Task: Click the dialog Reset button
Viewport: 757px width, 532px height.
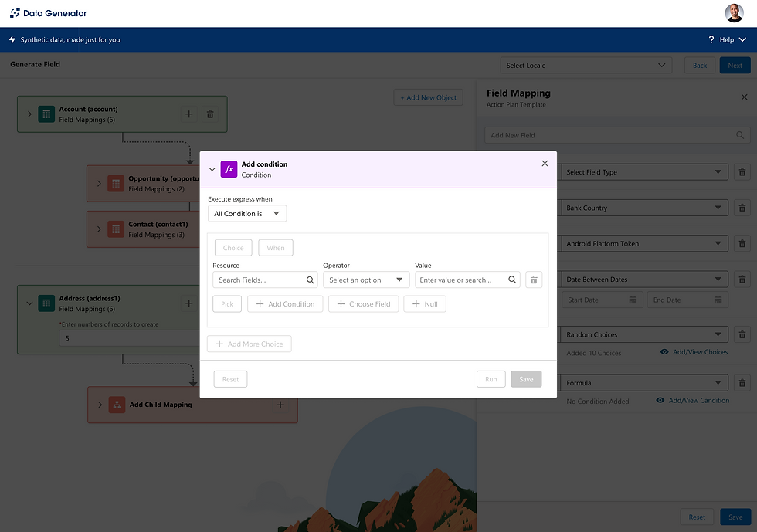Action: [x=230, y=379]
